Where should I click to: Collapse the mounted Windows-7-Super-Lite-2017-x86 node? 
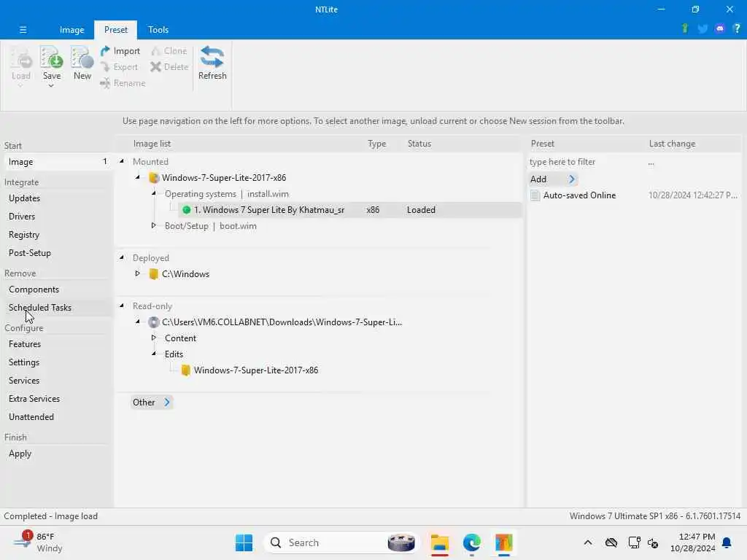[x=138, y=177]
